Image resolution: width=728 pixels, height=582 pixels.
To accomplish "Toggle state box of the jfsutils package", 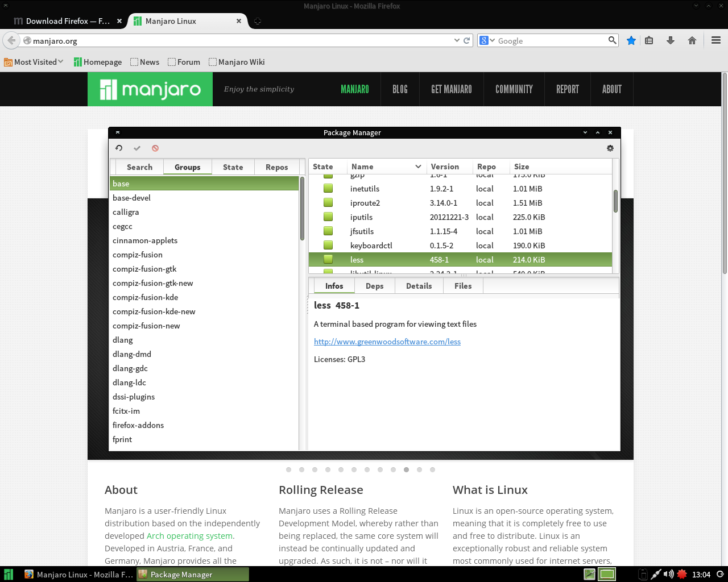I will click(328, 231).
